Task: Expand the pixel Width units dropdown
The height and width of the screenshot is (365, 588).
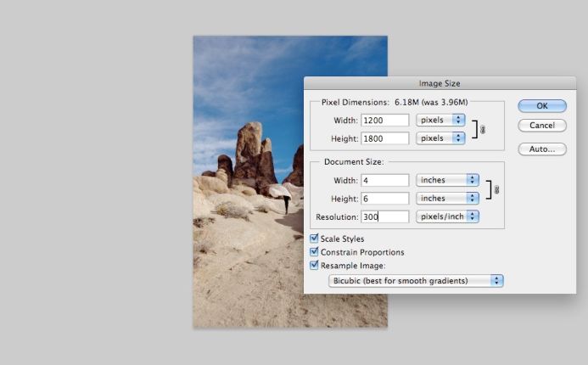Action: [x=440, y=121]
